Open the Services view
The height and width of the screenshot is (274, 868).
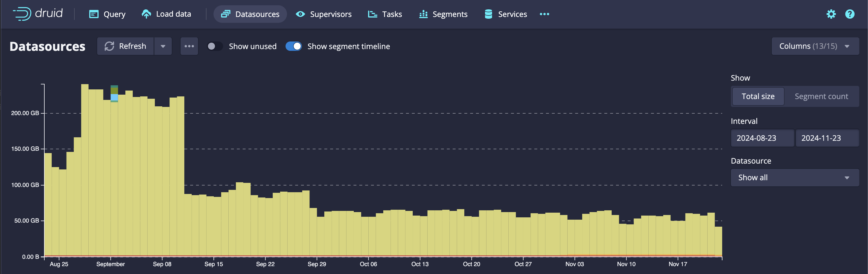(x=505, y=14)
